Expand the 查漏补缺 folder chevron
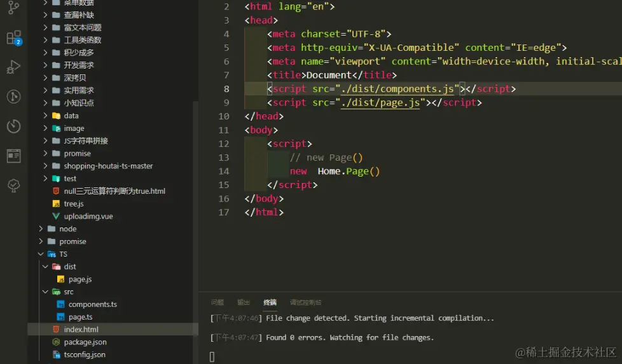This screenshot has height=364, width=622. (x=45, y=15)
